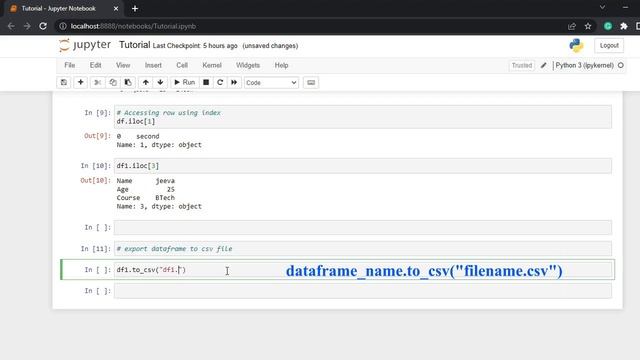Click the pencil edit mode icon

pos(543,65)
